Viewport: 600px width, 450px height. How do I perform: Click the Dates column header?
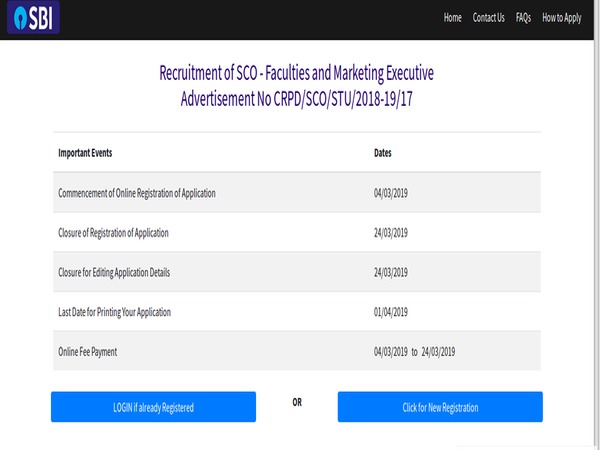point(382,153)
